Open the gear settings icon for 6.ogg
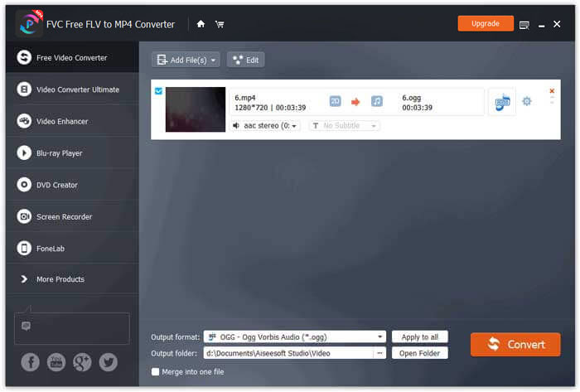Viewport: 580px width, 392px height. click(527, 101)
